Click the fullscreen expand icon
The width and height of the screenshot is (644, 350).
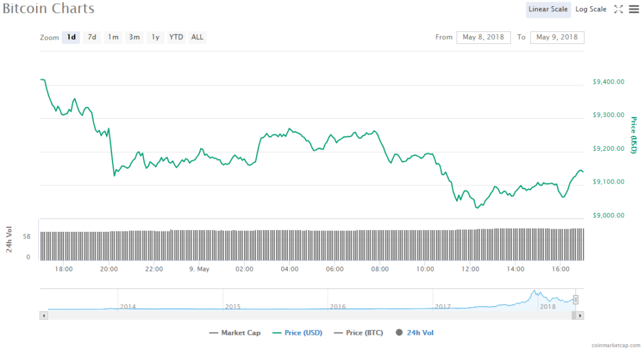618,9
